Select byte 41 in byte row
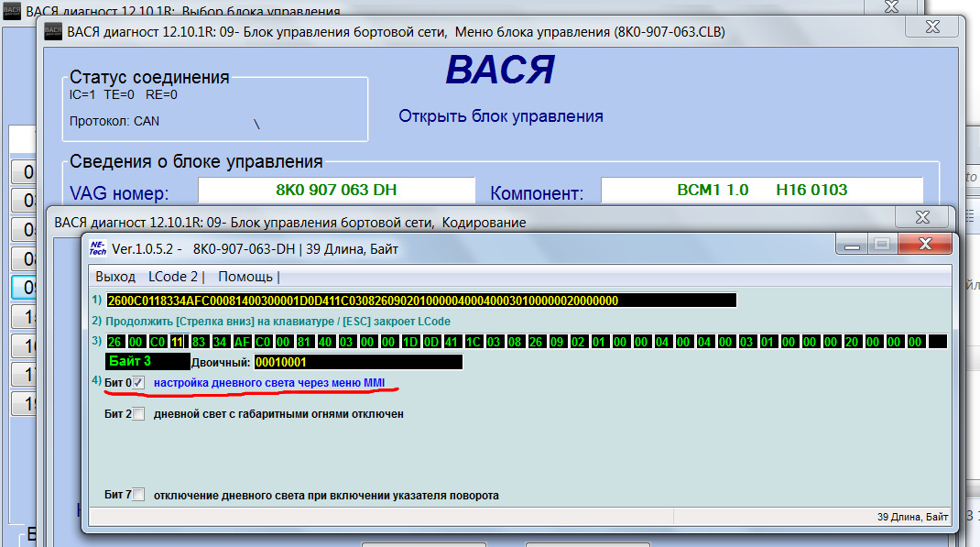This screenshot has width=980, height=547. click(x=452, y=342)
